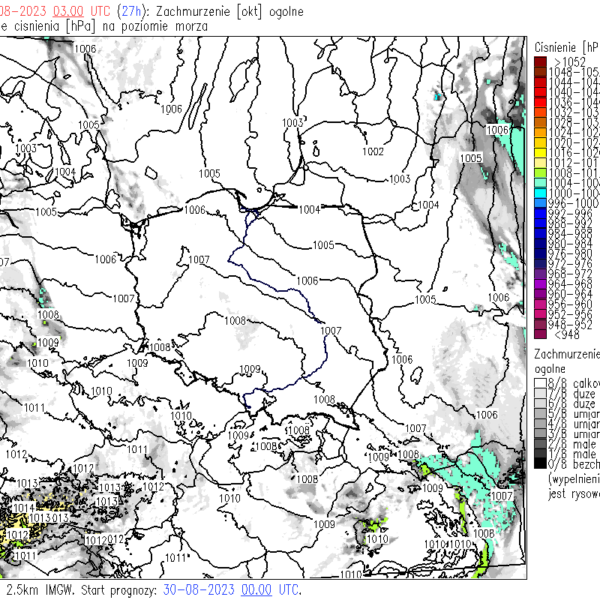The height and width of the screenshot is (600, 600).
Task: Select the 4/8 gray cloud cover swatch
Action: tap(541, 424)
